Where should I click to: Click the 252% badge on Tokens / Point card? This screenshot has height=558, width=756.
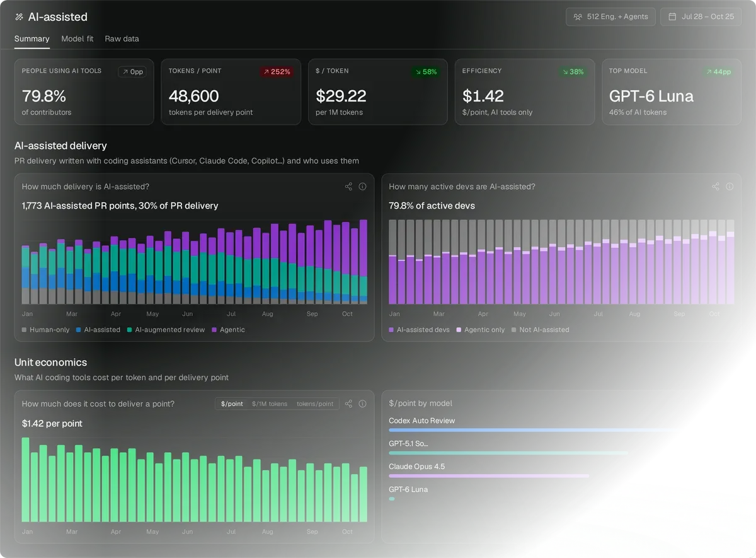point(276,72)
